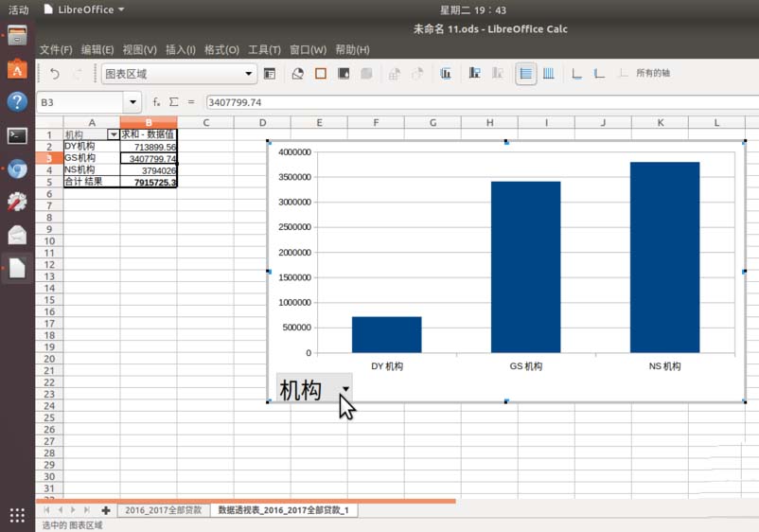Expand the chart element 图表区域 dropdown
Viewport: 759px width, 532px height.
(249, 74)
